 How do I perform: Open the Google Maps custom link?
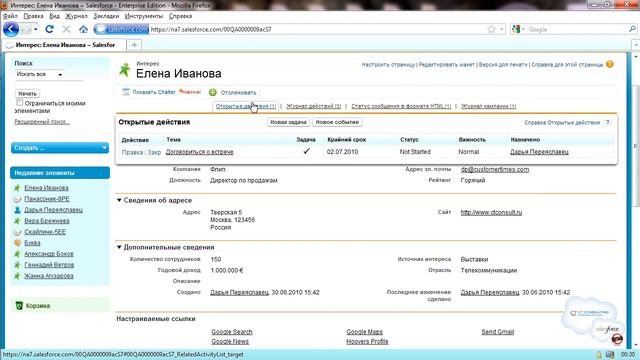click(x=364, y=332)
